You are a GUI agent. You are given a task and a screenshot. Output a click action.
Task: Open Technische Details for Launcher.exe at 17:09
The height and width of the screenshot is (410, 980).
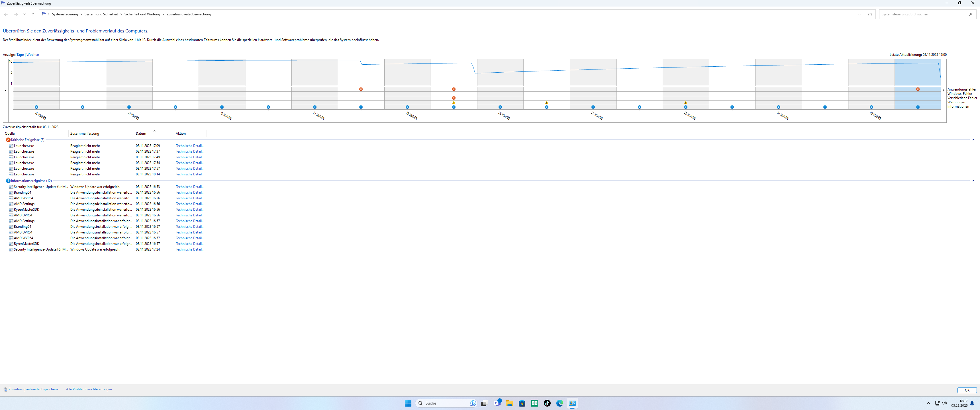tap(190, 146)
